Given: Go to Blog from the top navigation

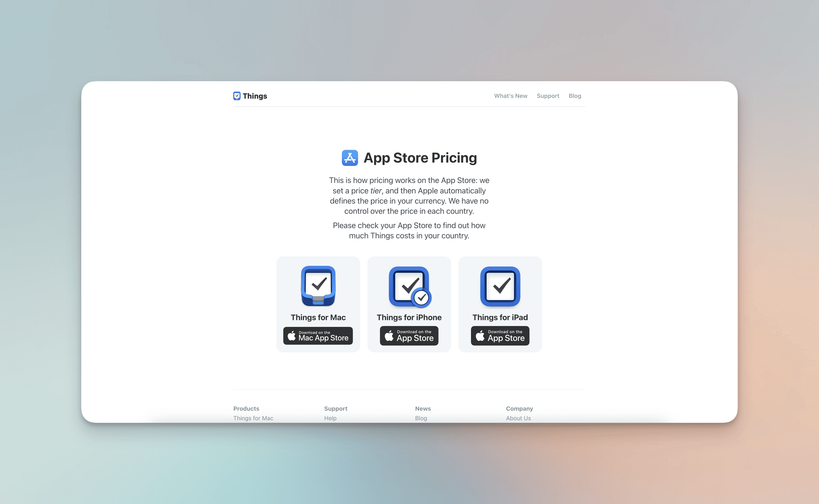Looking at the screenshot, I should [574, 96].
